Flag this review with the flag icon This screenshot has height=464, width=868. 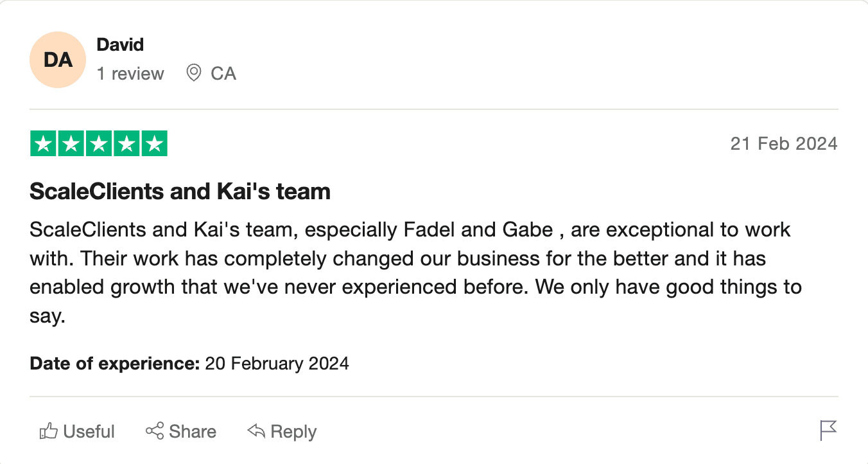828,431
